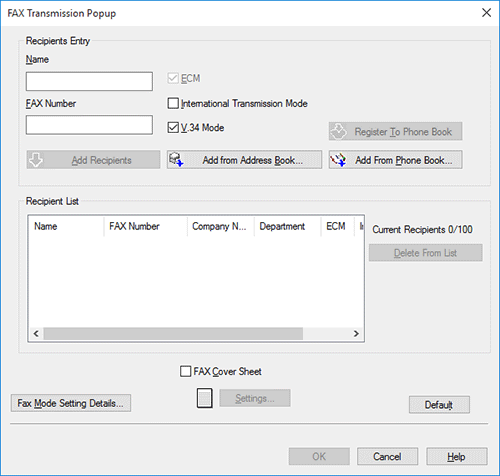Enable the FAX Cover Sheet checkbox
The width and height of the screenshot is (500, 476).
coord(185,371)
